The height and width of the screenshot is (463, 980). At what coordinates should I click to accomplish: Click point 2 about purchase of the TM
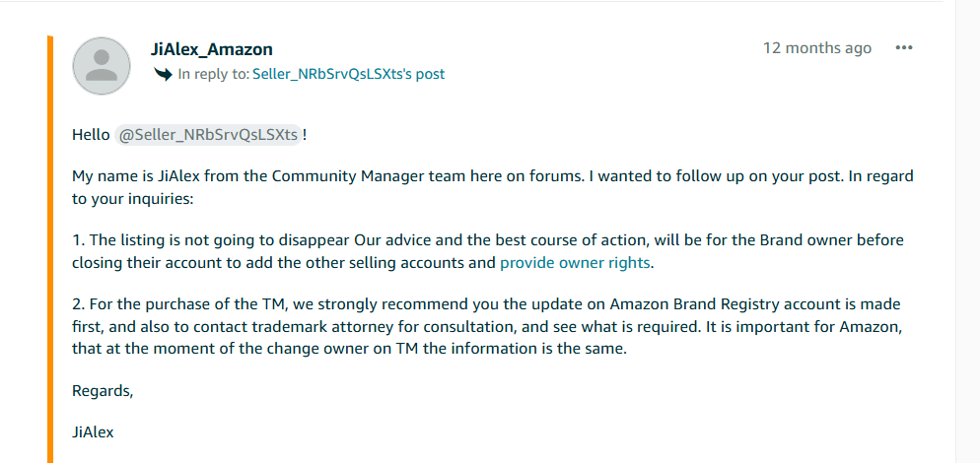[x=487, y=327]
